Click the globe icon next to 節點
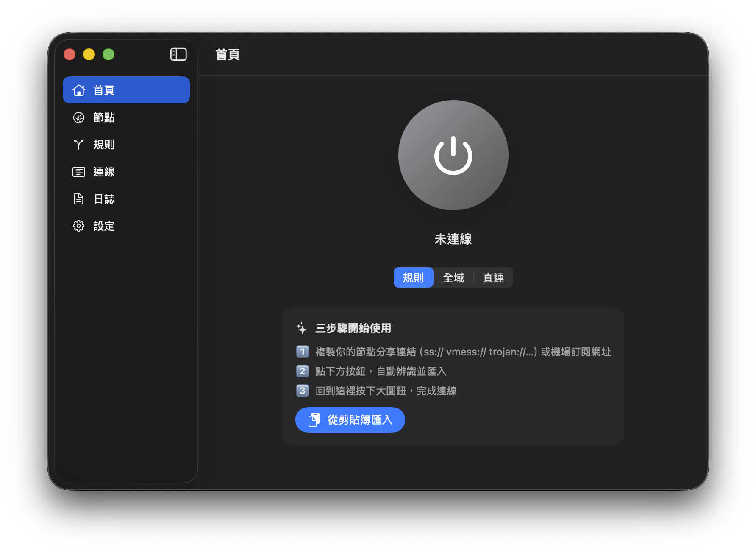Image resolution: width=756 pixels, height=553 pixels. [x=79, y=117]
